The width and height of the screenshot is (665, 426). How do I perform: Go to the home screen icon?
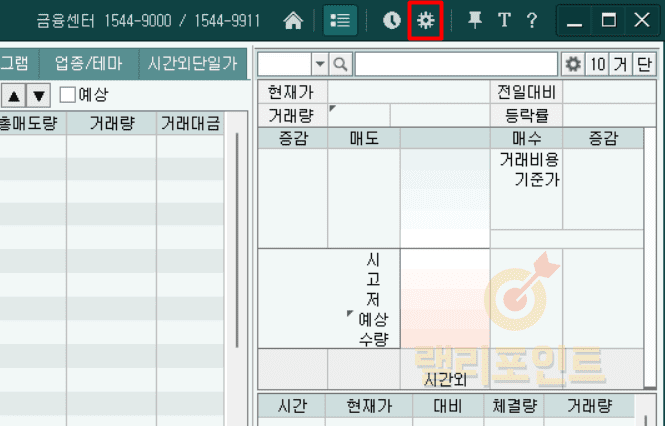point(293,20)
